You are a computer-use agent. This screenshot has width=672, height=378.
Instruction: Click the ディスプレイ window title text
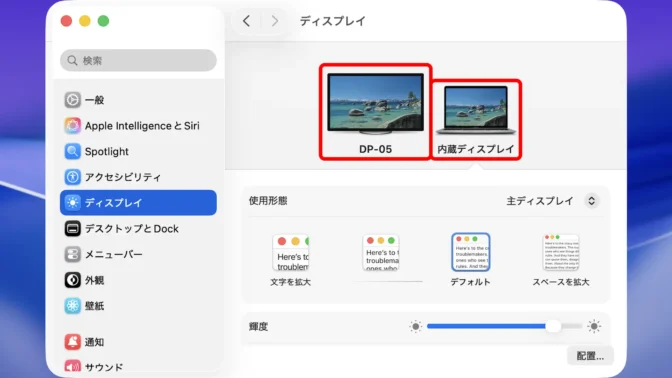tap(333, 21)
